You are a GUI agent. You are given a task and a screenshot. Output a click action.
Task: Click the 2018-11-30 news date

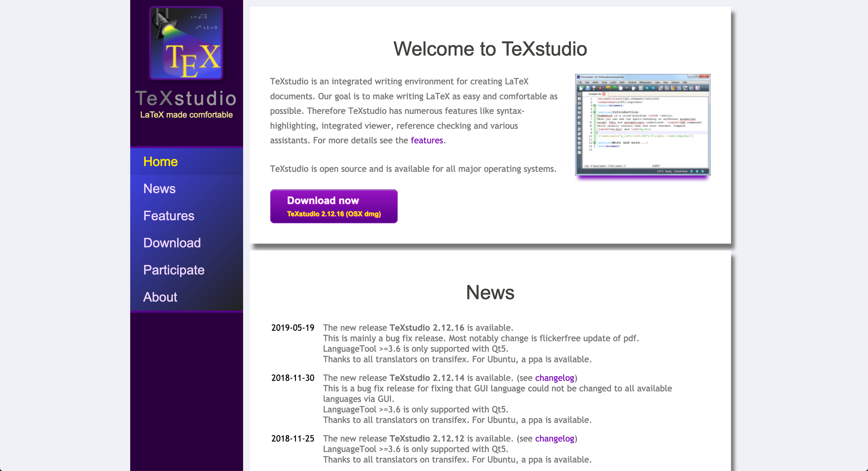(293, 378)
